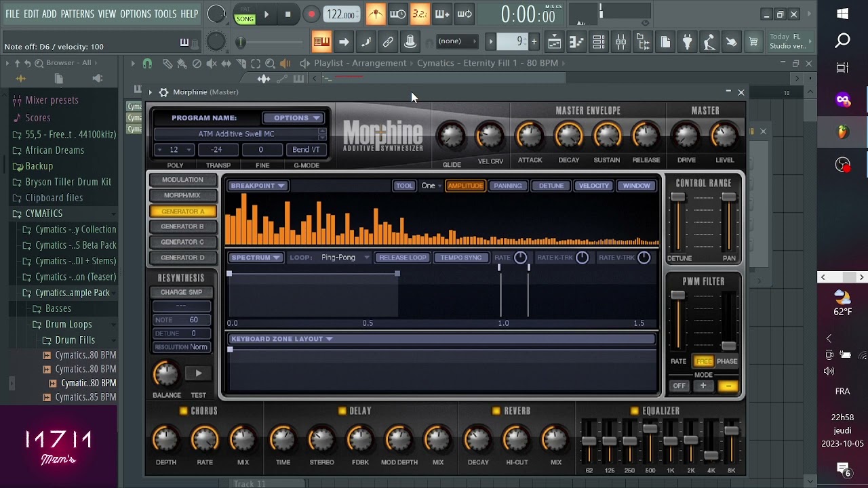Open the Ping-Pong loop dropdown
The height and width of the screenshot is (488, 868).
pos(345,258)
